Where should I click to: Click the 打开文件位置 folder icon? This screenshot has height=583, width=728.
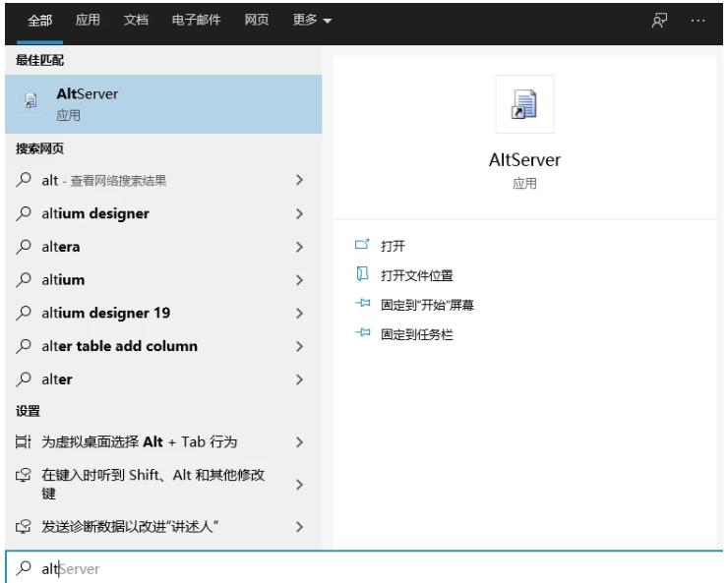(x=362, y=274)
